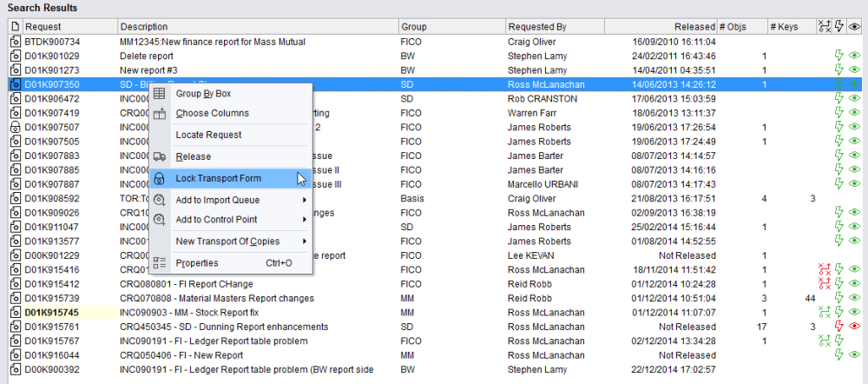Screen dimensions: 868x384
Task: Sort by the Request column header
Action: tap(69, 27)
